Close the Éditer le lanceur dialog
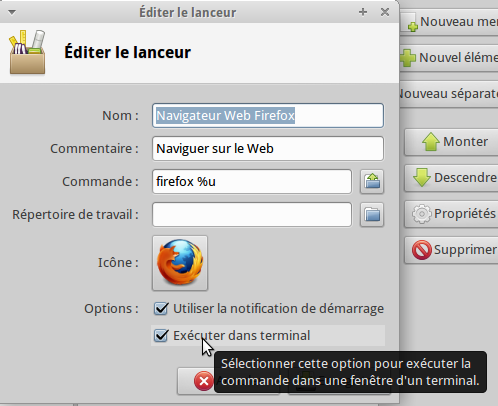Image resolution: width=498 pixels, height=406 pixels. (385, 12)
